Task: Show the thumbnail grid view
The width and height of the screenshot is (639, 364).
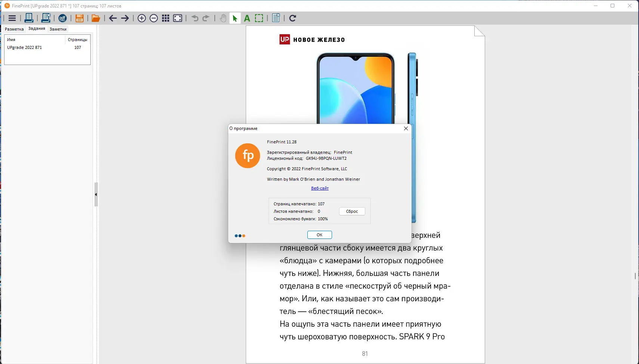Action: (166, 18)
